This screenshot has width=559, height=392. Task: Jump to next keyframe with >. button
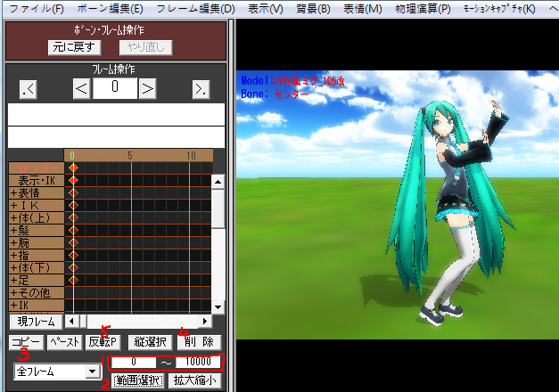click(201, 89)
